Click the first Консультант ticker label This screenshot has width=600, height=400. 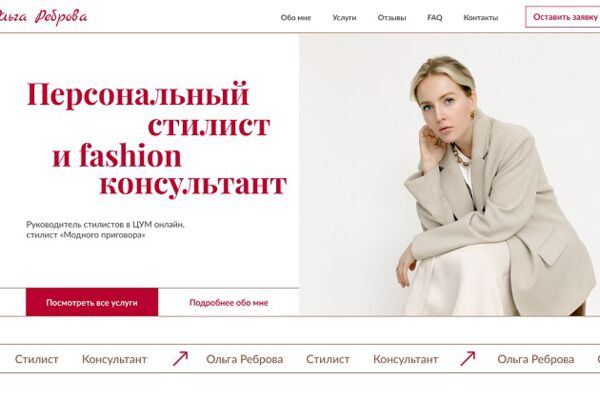point(114,359)
